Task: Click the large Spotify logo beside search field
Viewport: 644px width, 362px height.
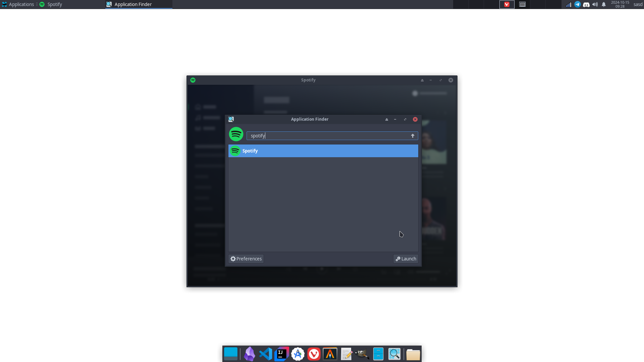Action: (x=236, y=134)
